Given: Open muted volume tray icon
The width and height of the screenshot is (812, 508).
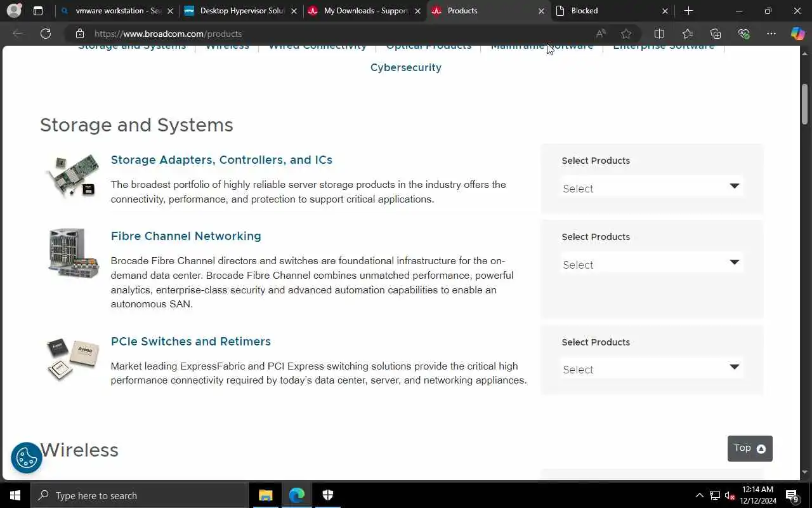Looking at the screenshot, I should [x=730, y=495].
